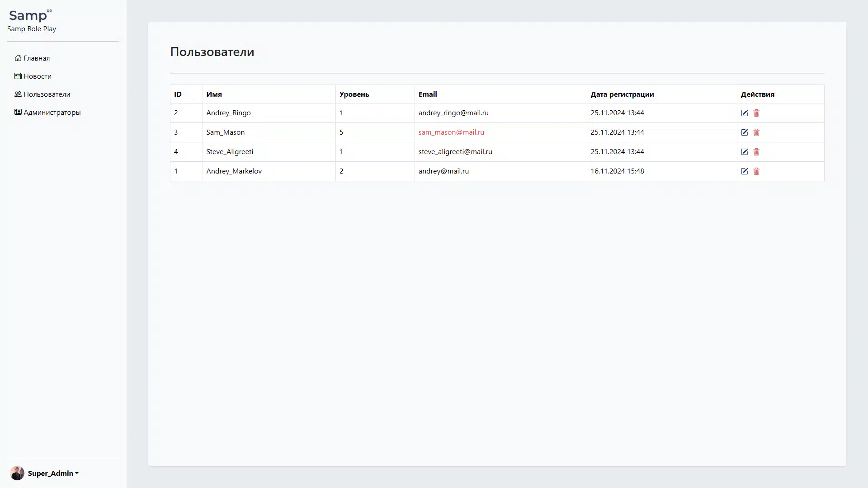
Task: Delete user Andrey_Ringo with trash icon
Action: coord(756,113)
